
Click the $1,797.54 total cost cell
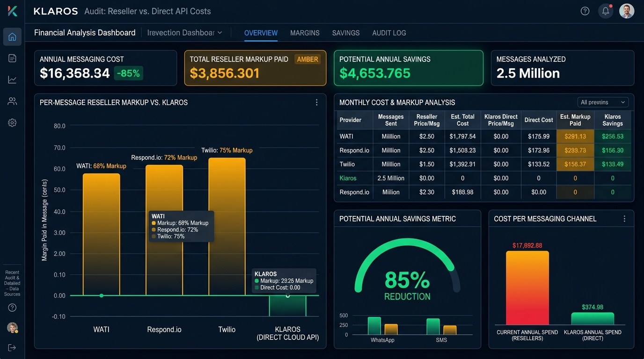[x=462, y=136]
